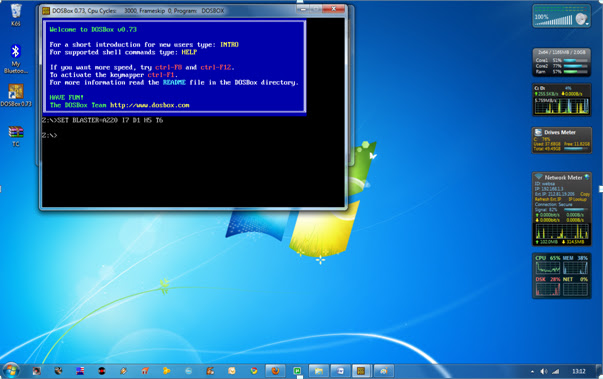This screenshot has height=379, width=603.
Task: Click the INTRO command text in DOSBox
Action: pos(229,45)
